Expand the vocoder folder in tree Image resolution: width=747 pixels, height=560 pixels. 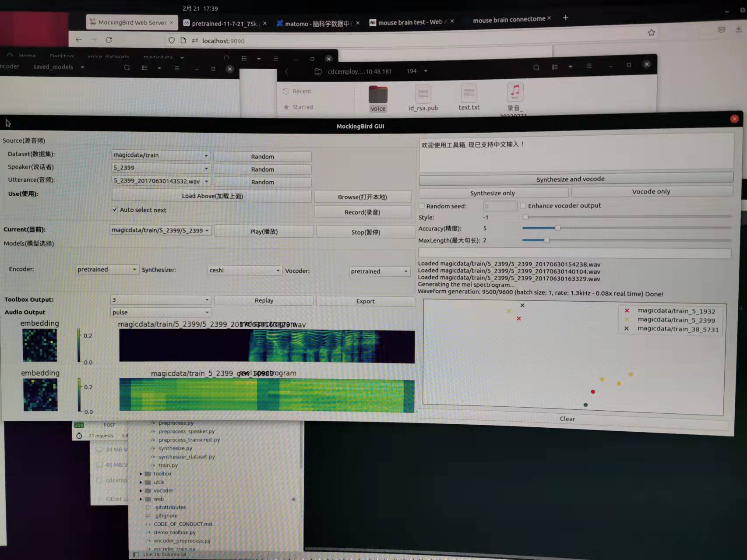coord(141,491)
